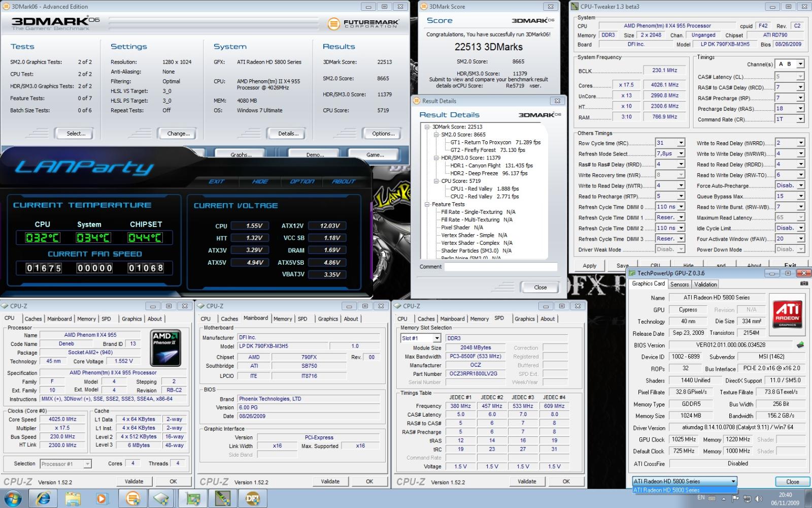
Task: Click the CPU-Tweaker title bar icon
Action: pos(575,7)
